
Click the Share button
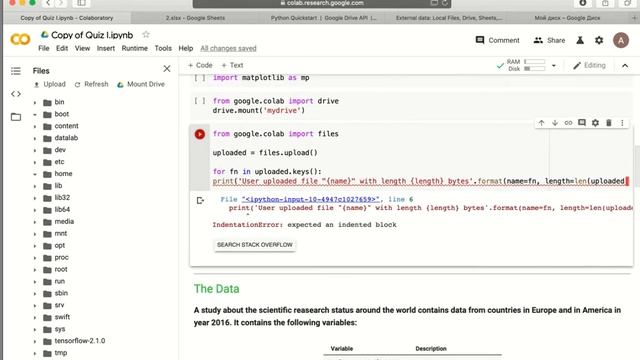click(549, 40)
